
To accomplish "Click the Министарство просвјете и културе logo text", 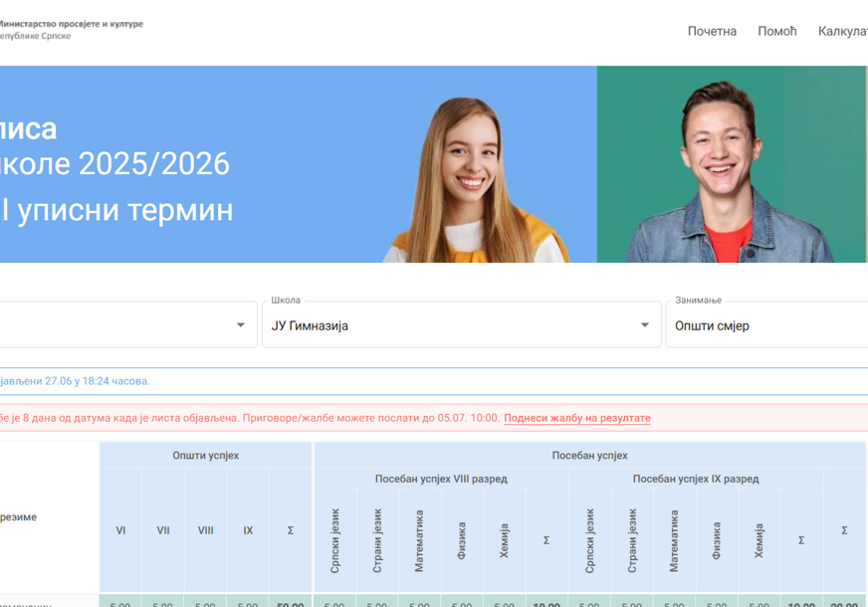I will (x=71, y=24).
